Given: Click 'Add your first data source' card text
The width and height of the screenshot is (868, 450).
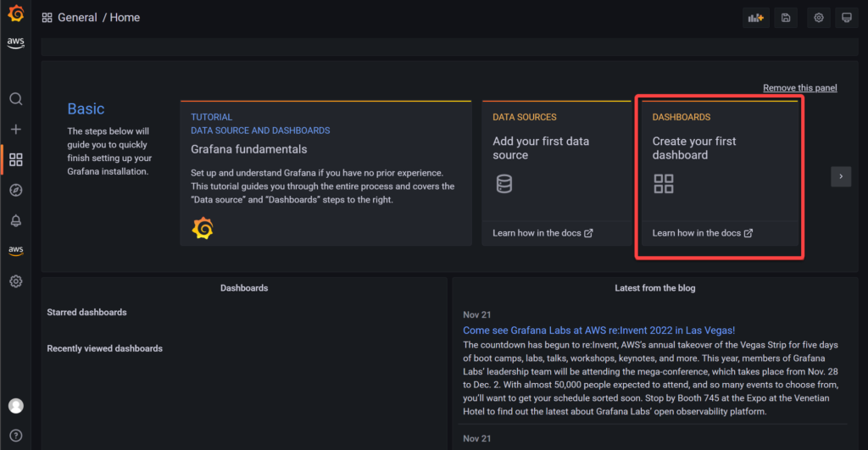Looking at the screenshot, I should point(541,148).
